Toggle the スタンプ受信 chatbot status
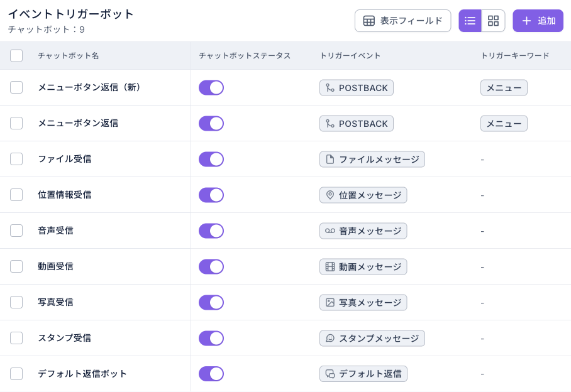Image resolution: width=571 pixels, height=392 pixels. (211, 338)
